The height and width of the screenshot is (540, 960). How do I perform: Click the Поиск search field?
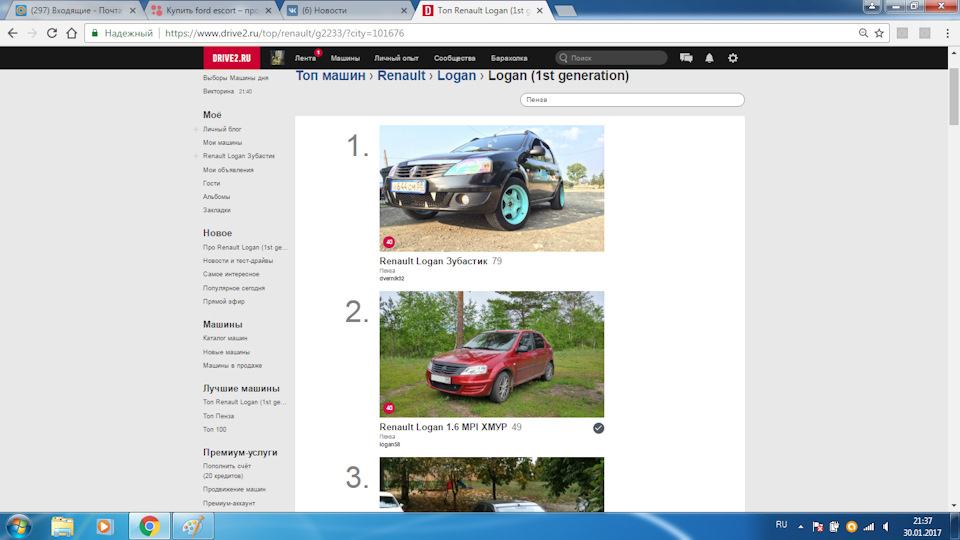[611, 58]
